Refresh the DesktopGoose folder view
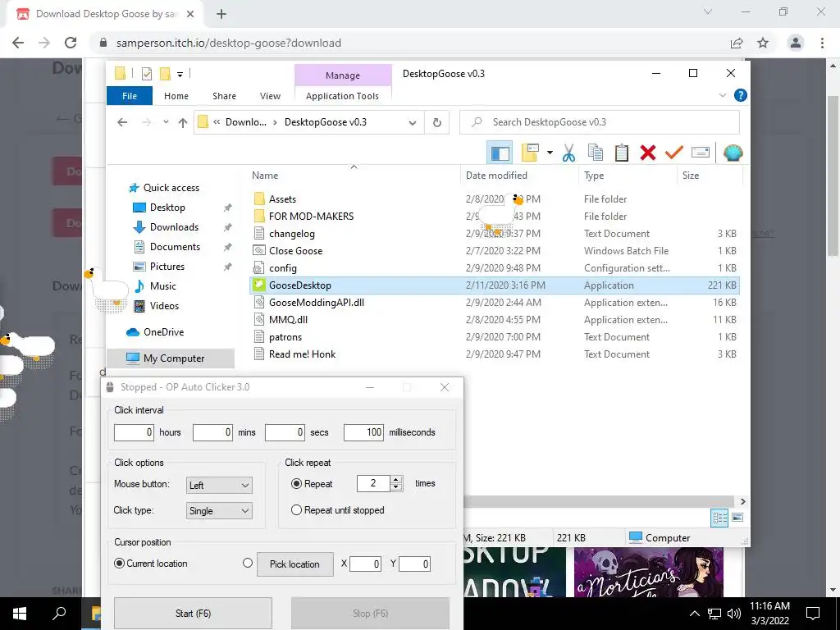The image size is (840, 630). coord(437,123)
